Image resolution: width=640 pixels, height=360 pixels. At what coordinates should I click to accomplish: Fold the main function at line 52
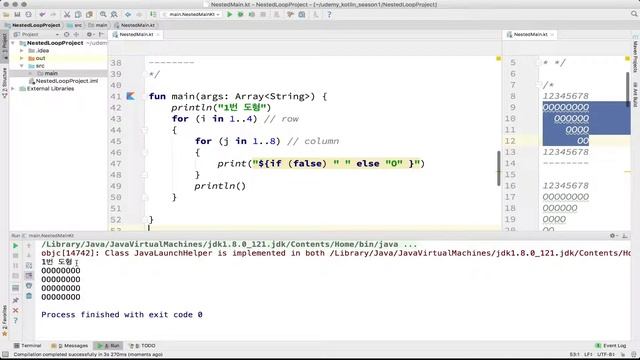[144, 220]
